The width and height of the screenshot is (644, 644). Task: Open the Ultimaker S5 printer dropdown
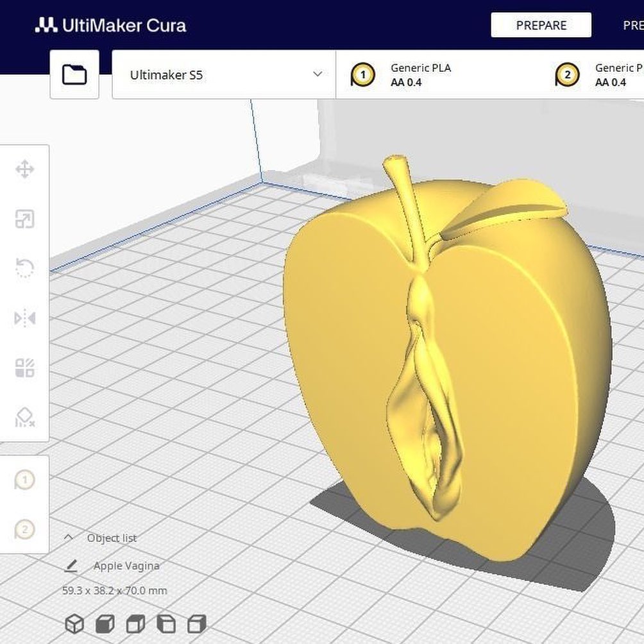[x=224, y=75]
